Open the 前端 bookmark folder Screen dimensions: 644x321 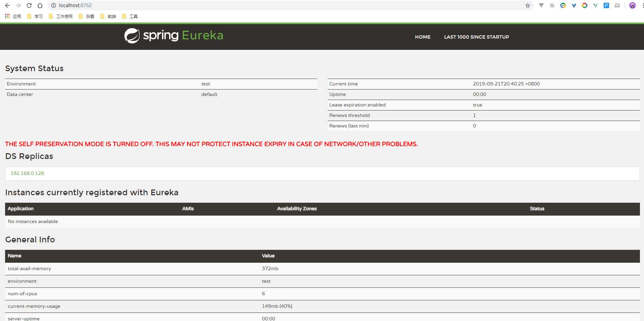(x=108, y=16)
